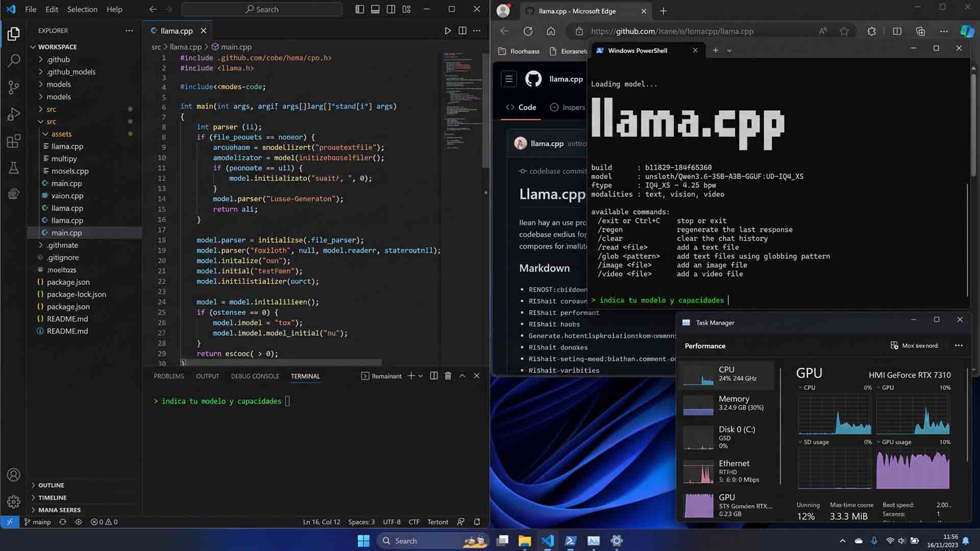
Task: Run the file with the editor play button
Action: click(448, 31)
